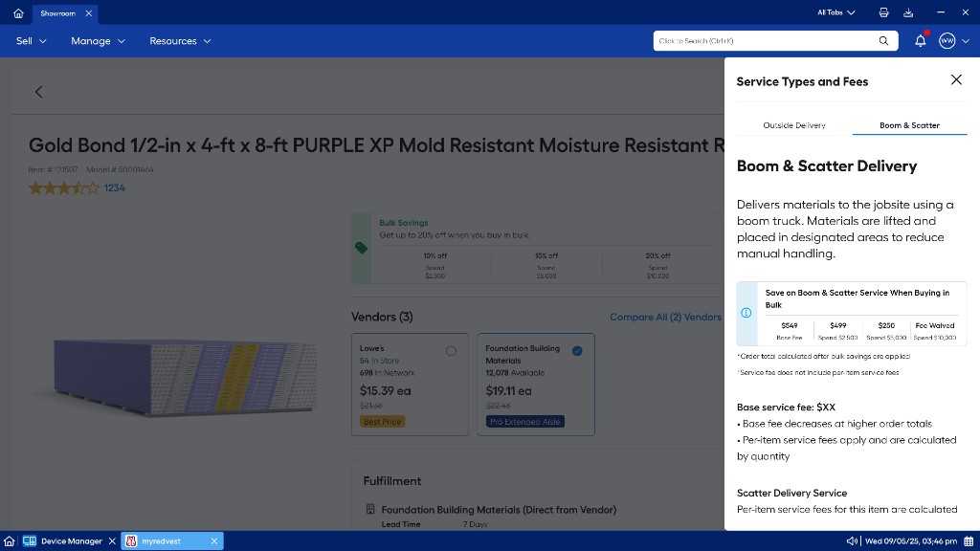
Task: Click the Base service fee: $XX text
Action: point(786,407)
